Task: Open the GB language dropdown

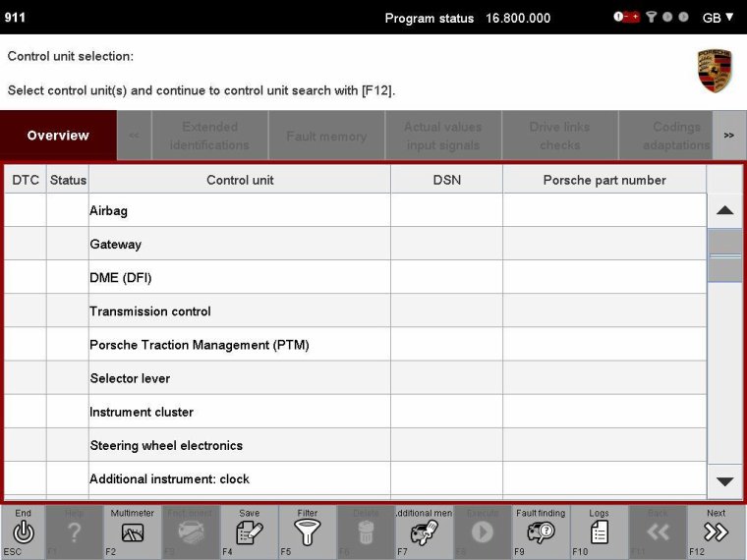Action: [718, 18]
